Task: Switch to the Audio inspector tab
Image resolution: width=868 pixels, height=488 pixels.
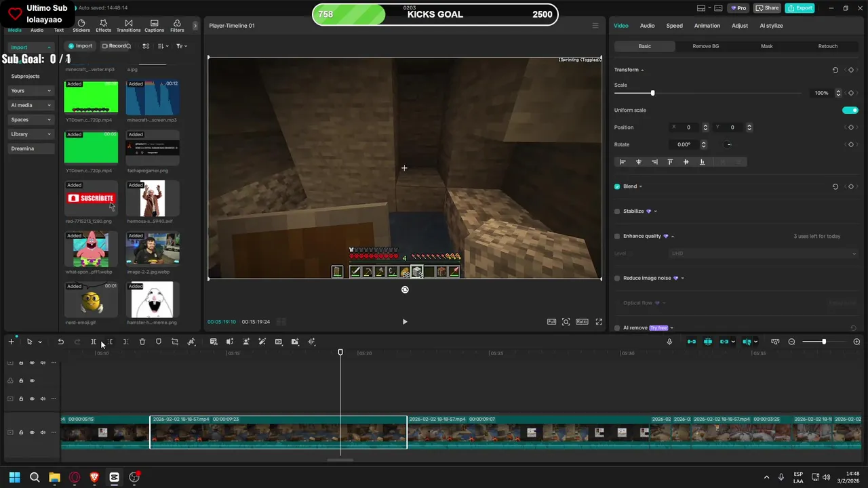Action: tap(648, 26)
